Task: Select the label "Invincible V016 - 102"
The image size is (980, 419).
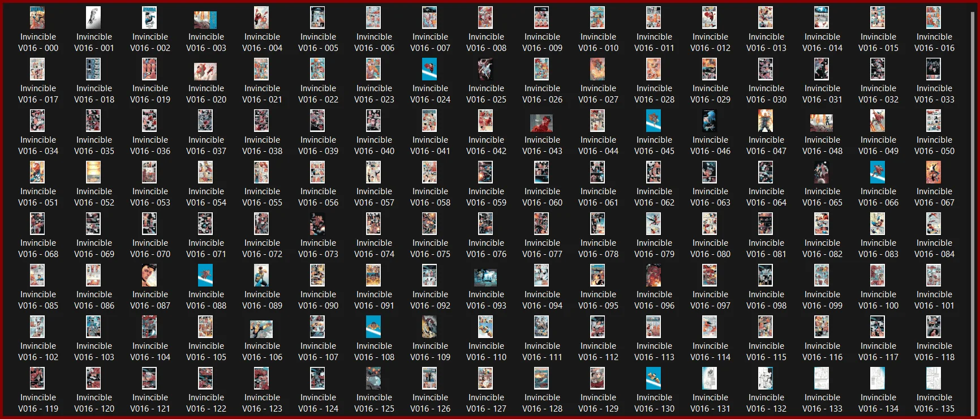Action: pyautogui.click(x=38, y=352)
